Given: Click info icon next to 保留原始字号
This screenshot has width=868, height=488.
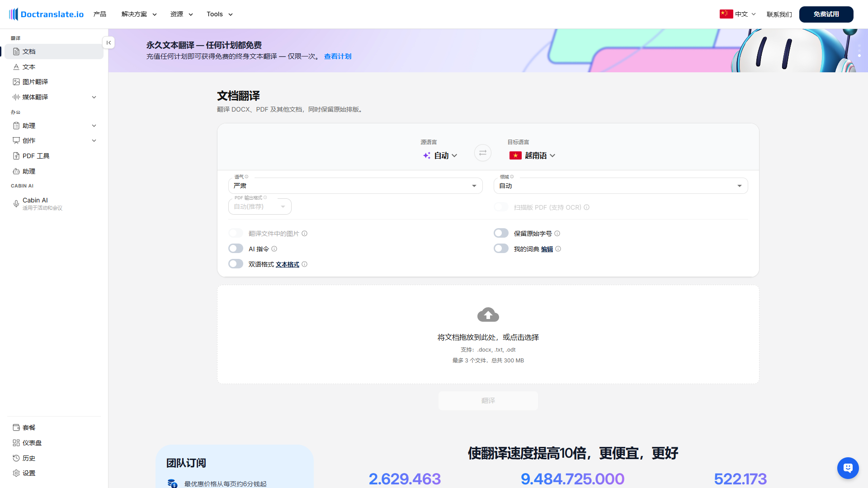Looking at the screenshot, I should pos(557,234).
